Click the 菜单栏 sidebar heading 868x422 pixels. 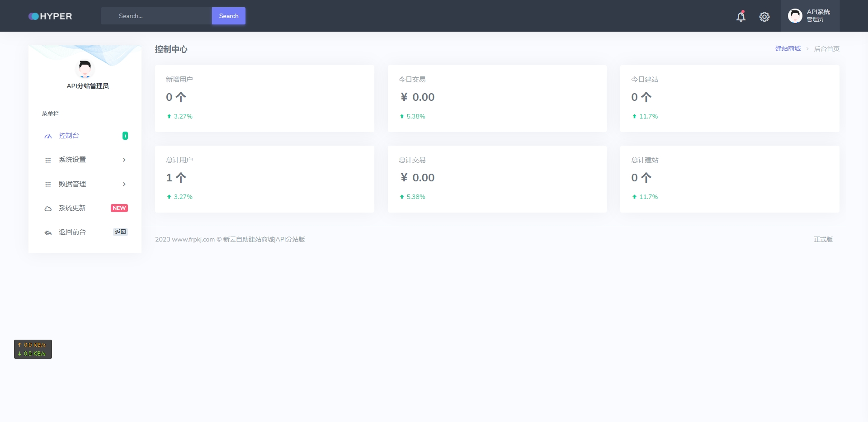pyautogui.click(x=50, y=114)
